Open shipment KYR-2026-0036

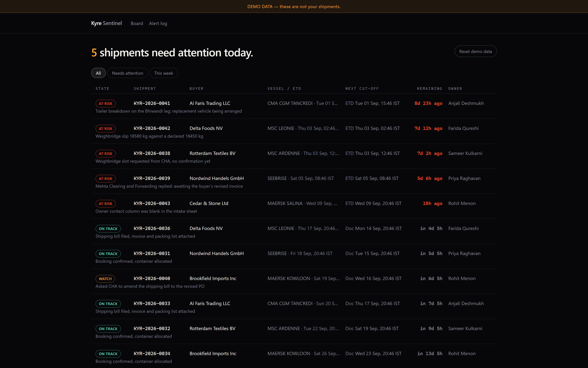152,228
